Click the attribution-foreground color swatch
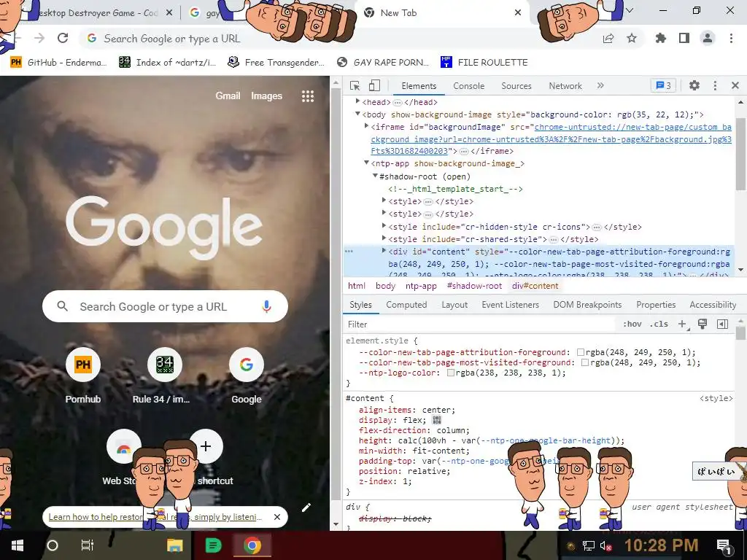Viewport: 747px width, 560px height. point(580,352)
